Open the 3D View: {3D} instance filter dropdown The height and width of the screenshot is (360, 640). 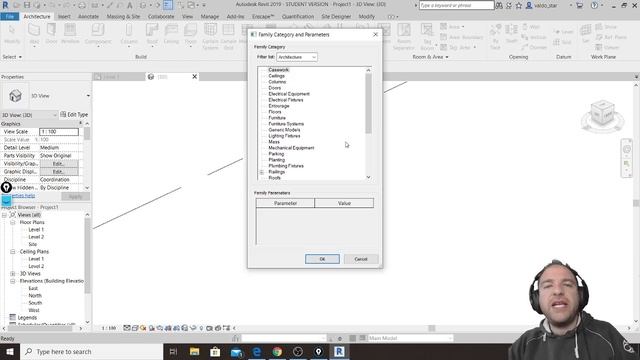click(x=29, y=115)
